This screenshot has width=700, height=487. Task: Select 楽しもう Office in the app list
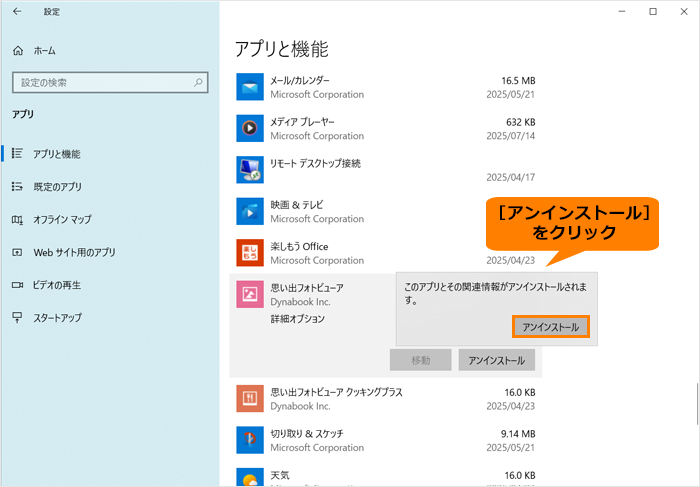click(x=299, y=247)
